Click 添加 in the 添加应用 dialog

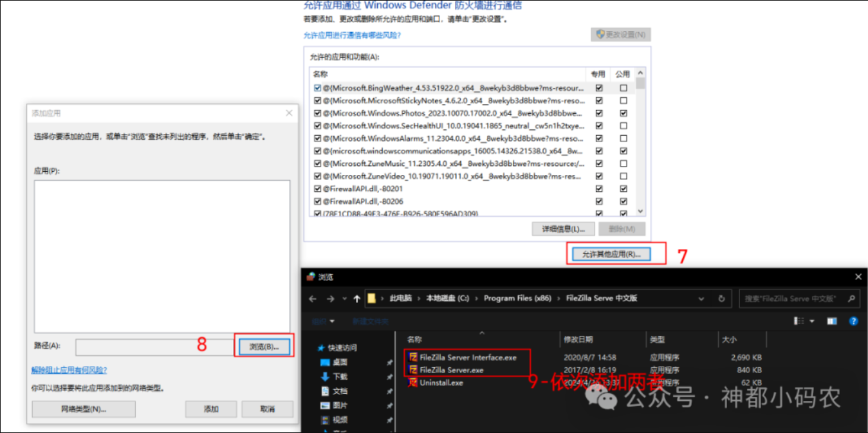tap(211, 409)
